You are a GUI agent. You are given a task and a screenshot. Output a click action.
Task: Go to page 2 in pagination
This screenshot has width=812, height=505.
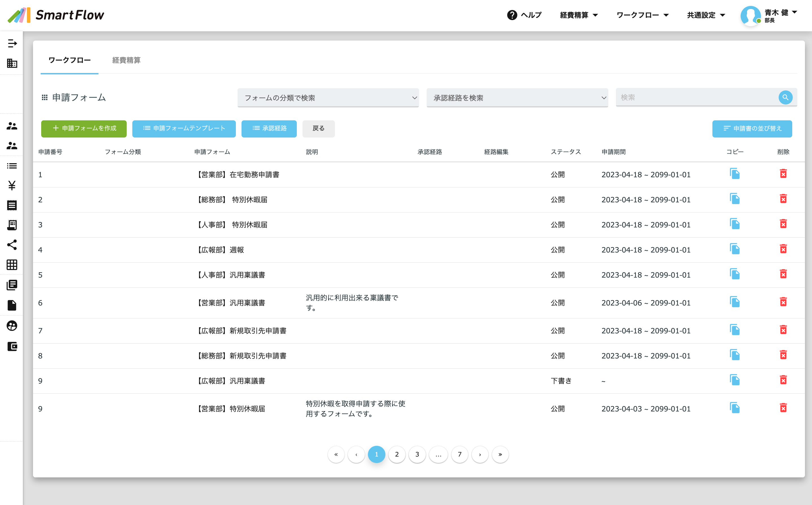[397, 454]
